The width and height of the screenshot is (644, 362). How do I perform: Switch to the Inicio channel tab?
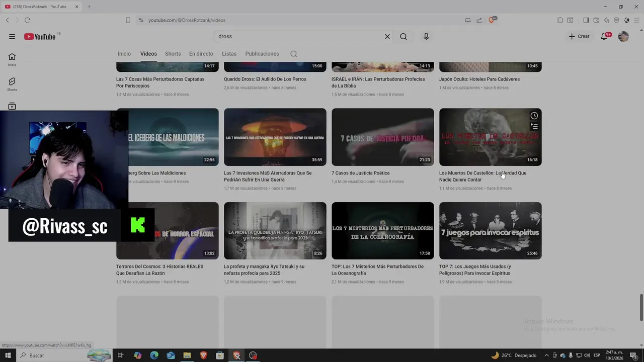124,54
